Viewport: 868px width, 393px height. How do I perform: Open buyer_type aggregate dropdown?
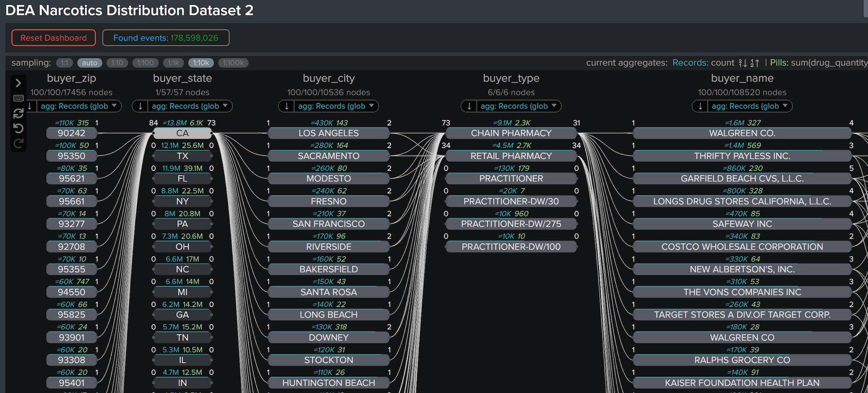[x=519, y=106]
